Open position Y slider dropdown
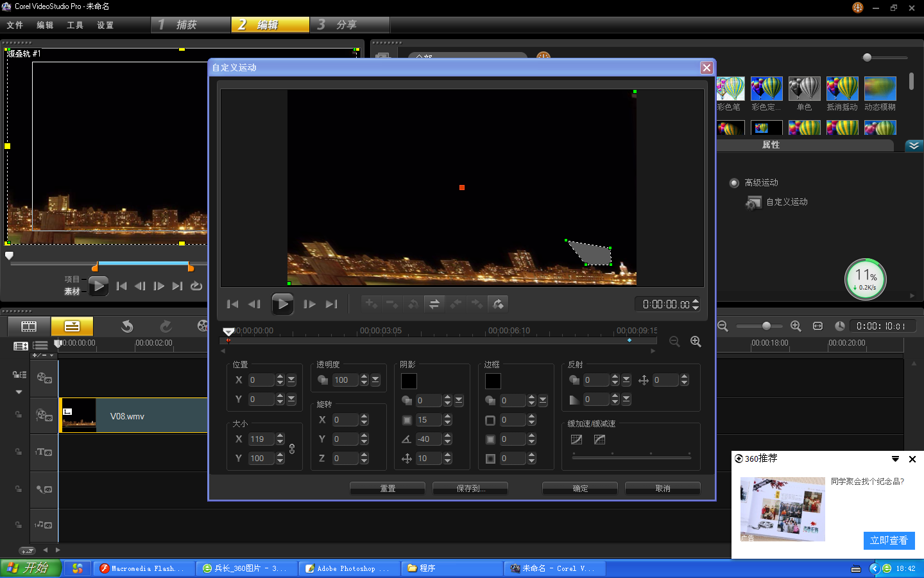 pos(291,399)
